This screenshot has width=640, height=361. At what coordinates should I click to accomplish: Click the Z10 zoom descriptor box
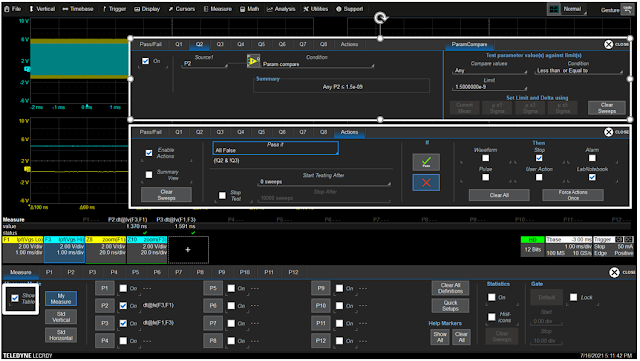point(147,250)
